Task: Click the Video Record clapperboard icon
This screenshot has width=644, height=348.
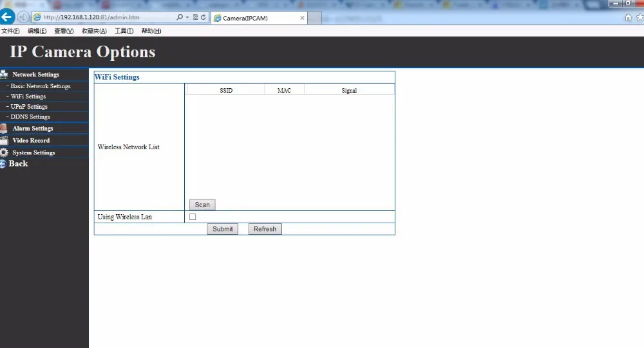Action: click(x=4, y=140)
